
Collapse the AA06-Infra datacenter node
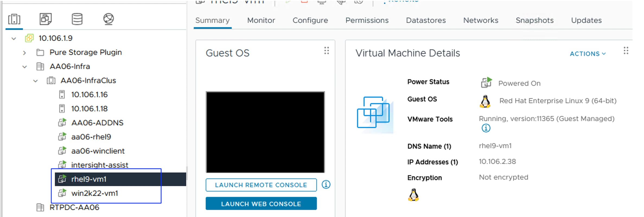click(25, 66)
